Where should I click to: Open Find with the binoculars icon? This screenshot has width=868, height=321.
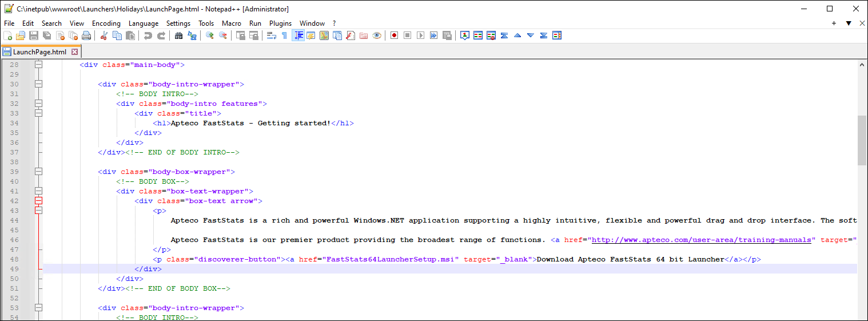click(x=179, y=35)
